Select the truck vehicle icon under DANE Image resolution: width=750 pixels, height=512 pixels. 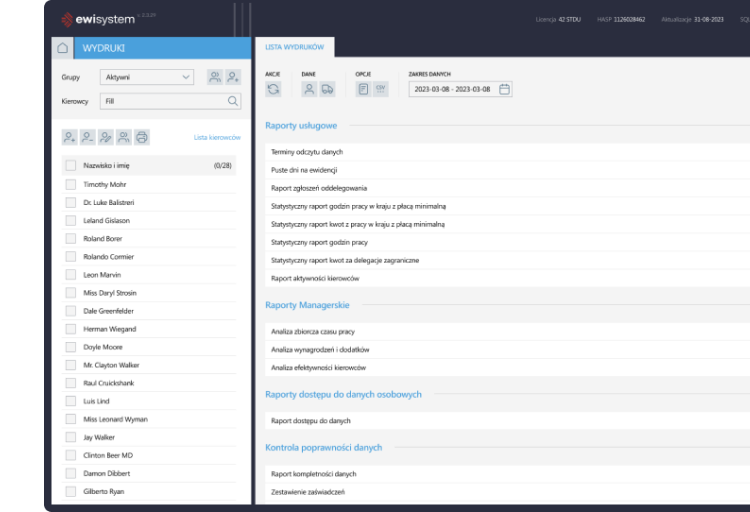pos(327,89)
